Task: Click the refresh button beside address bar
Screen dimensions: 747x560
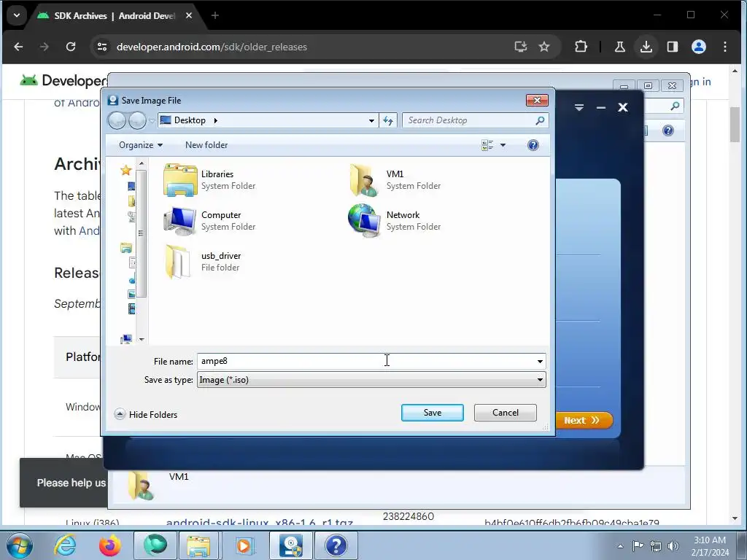Action: [x=388, y=120]
